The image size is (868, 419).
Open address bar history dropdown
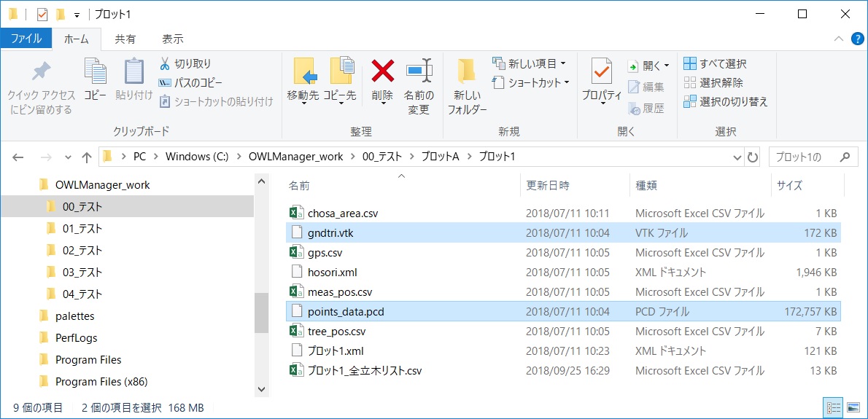737,157
